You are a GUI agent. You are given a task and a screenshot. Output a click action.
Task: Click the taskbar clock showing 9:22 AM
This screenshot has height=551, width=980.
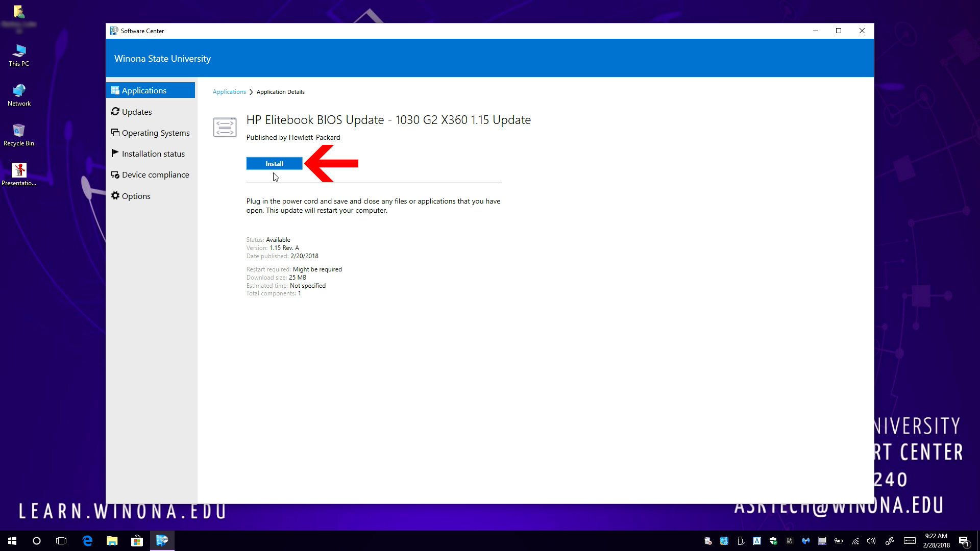(x=936, y=541)
